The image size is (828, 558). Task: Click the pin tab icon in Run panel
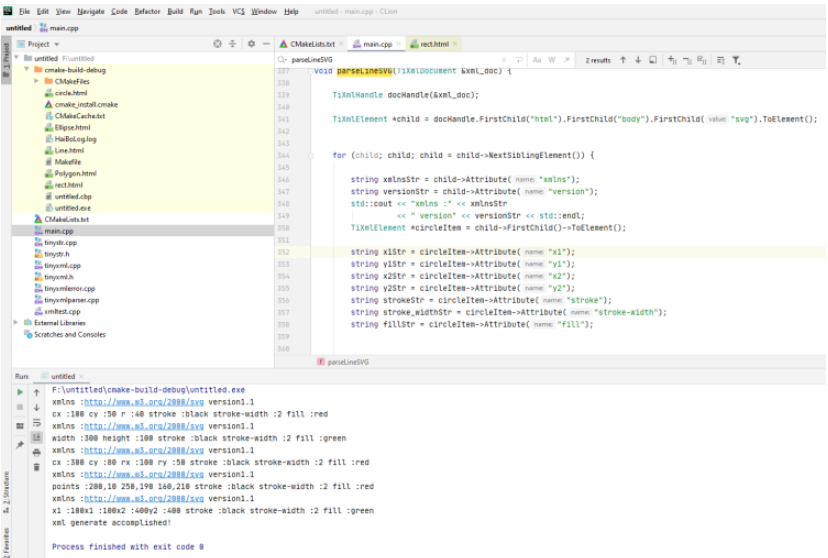tap(20, 444)
